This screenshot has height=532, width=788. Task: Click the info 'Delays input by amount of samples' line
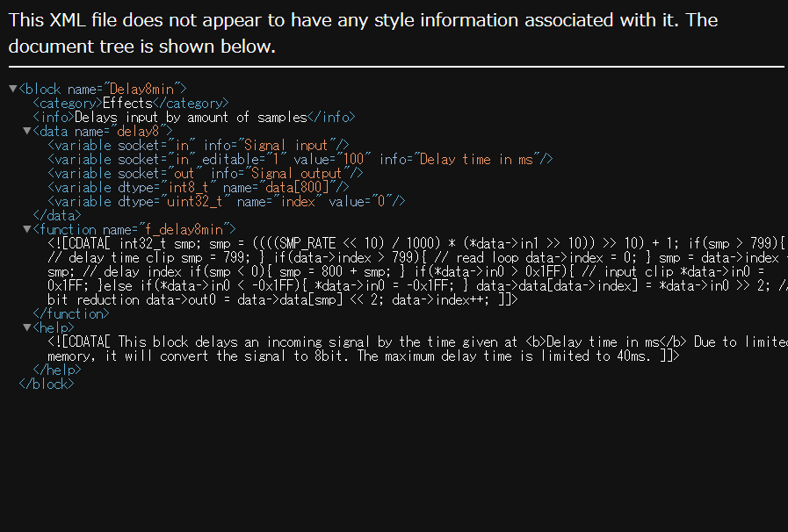pos(194,117)
